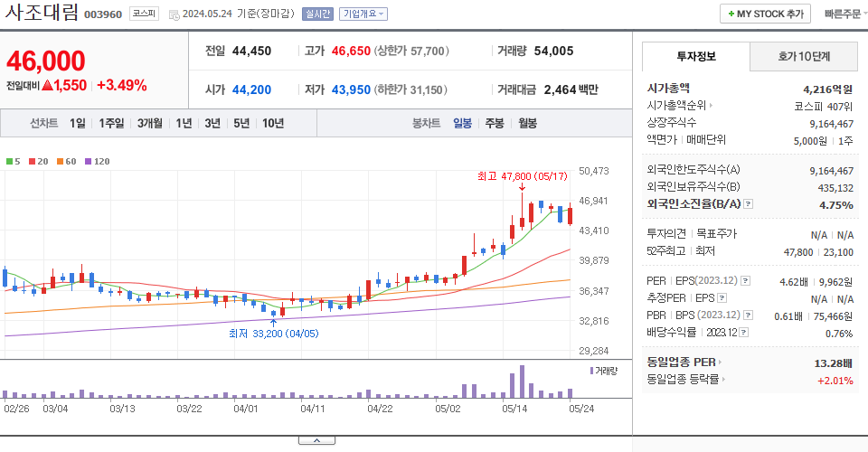Image resolution: width=868 pixels, height=452 pixels.
Task: Open help icon next to 외국인소진율(B/A)
Action: click(748, 204)
